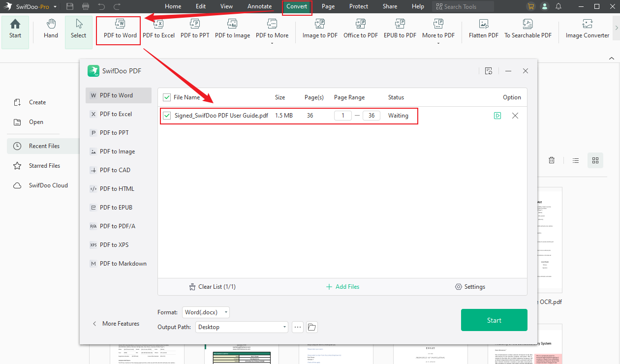620x364 pixels.
Task: Switch Recent Files to grid view
Action: pos(595,160)
